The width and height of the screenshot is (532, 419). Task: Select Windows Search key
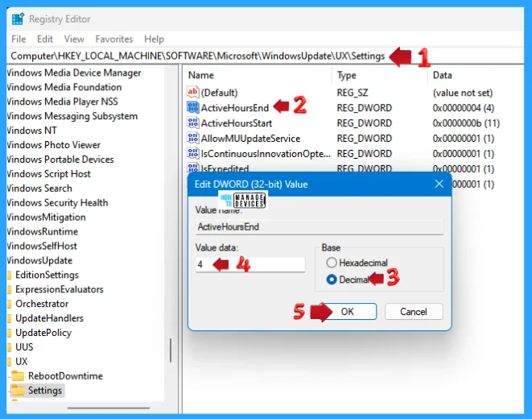pos(39,188)
